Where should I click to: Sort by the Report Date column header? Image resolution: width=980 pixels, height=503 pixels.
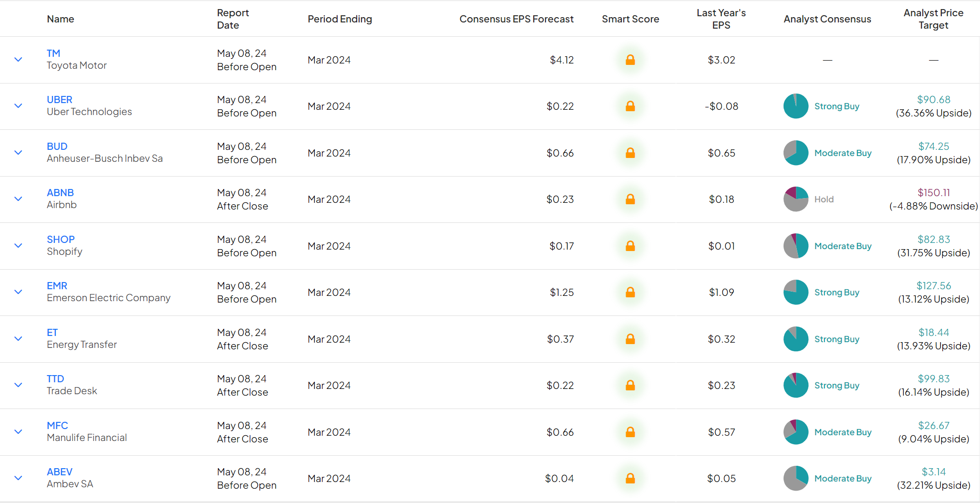click(x=233, y=19)
